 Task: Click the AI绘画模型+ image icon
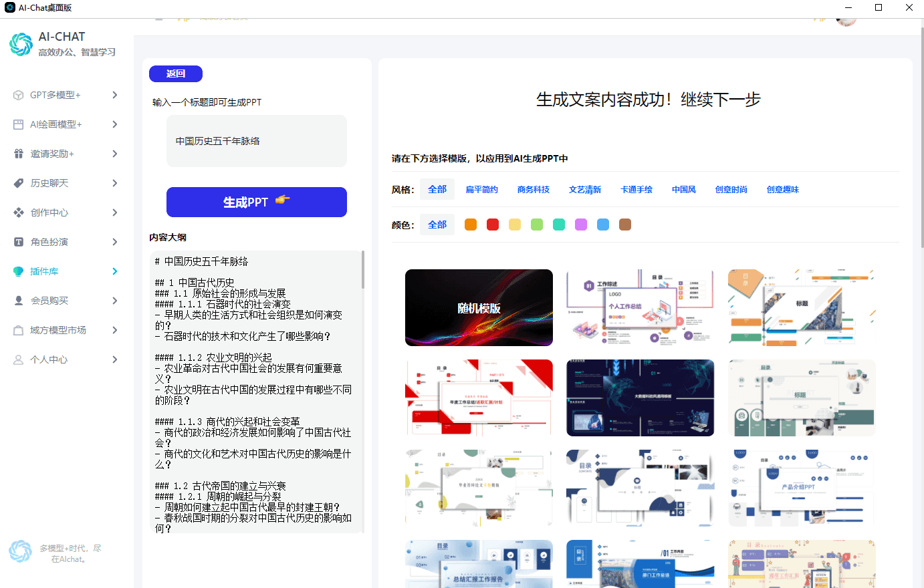pos(19,124)
